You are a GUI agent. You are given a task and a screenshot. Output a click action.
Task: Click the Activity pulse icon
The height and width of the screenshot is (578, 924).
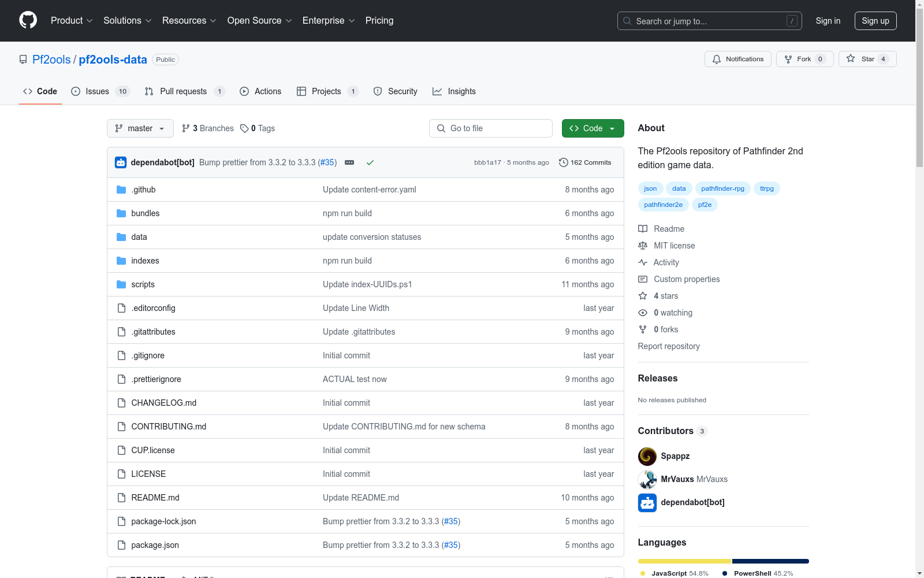point(643,262)
